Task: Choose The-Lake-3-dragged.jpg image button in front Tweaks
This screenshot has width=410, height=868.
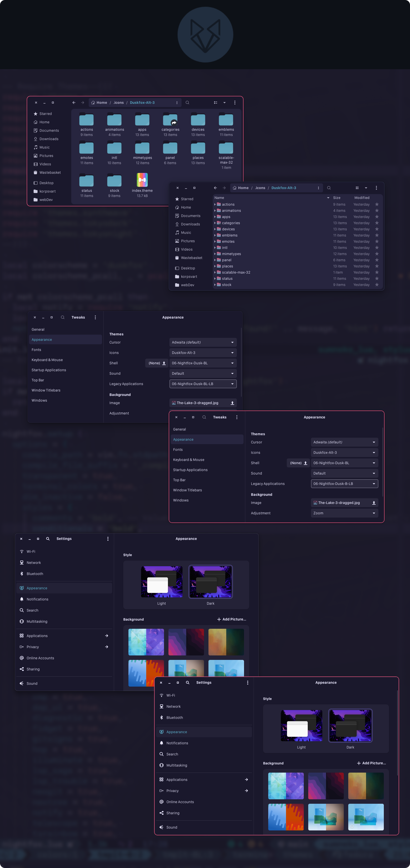Action: (344, 503)
